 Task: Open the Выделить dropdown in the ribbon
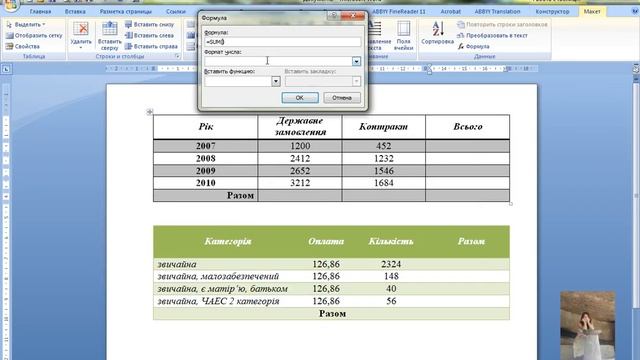tap(25, 24)
